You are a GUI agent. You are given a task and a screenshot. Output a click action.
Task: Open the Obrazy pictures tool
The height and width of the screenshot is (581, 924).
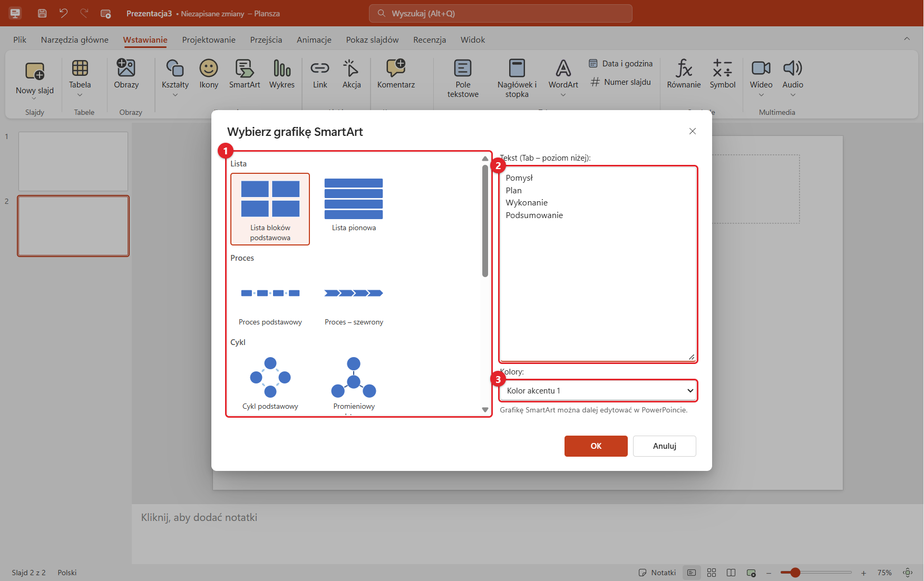pos(127,74)
